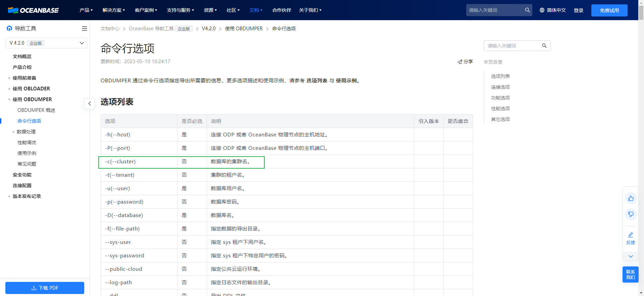
Task: Jump to 功能选项 in the page contents
Action: click(x=500, y=98)
